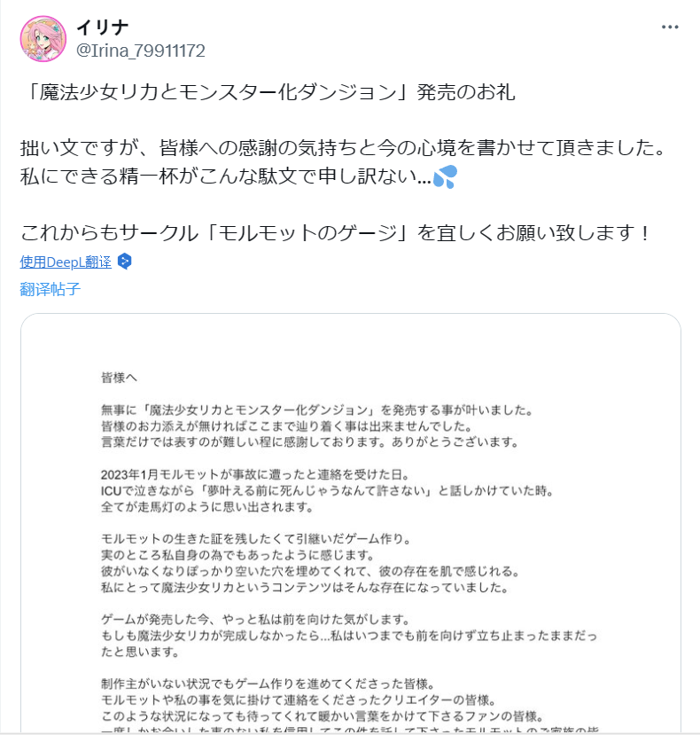The image size is (700, 735).
Task: Open the イリナ display name link
Action: click(103, 27)
